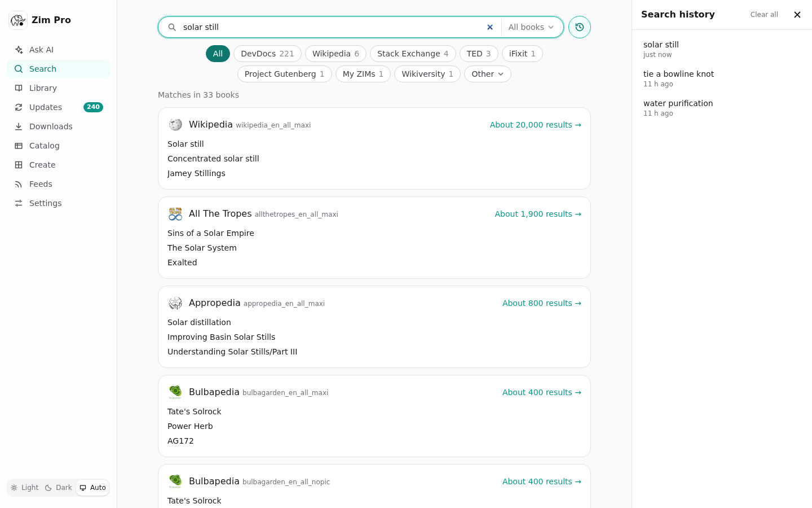
Task: Filter by Wikiversity
Action: coord(427,74)
